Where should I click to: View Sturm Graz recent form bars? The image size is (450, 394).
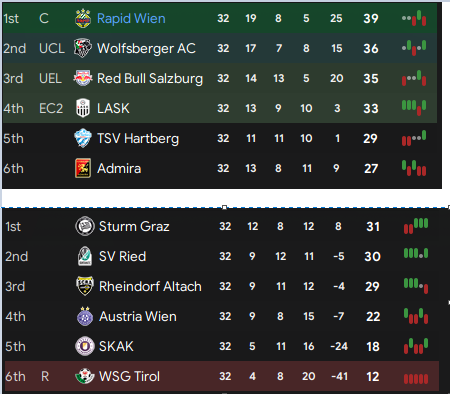pos(416,226)
